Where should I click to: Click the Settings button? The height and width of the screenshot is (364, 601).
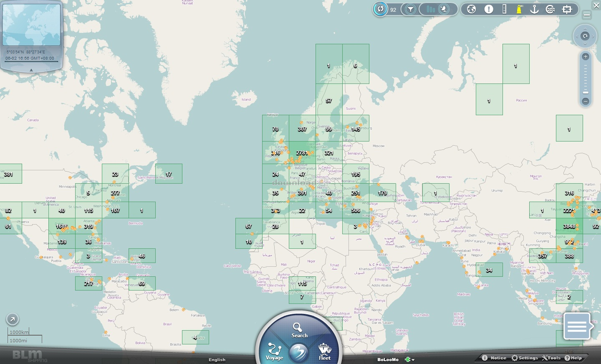(x=525, y=358)
